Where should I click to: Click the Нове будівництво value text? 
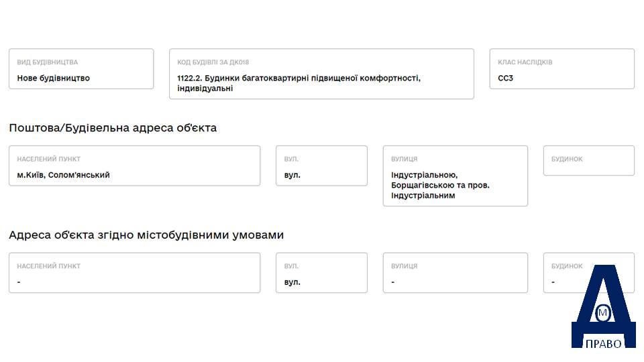point(54,78)
